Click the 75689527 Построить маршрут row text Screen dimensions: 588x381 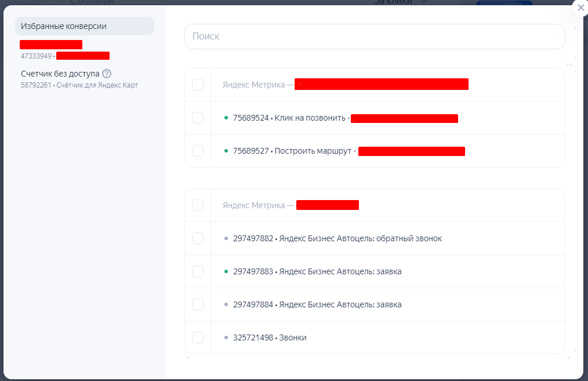click(x=293, y=151)
